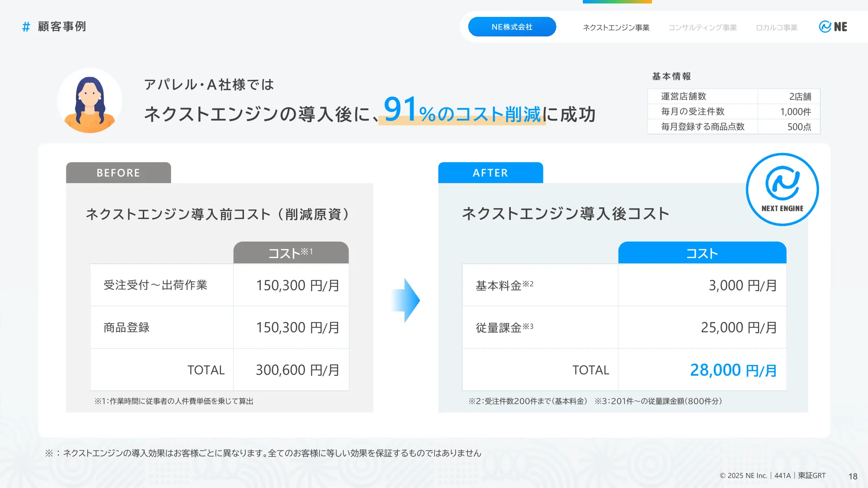
Task: Select the 基本情報 table header
Action: pos(671,76)
